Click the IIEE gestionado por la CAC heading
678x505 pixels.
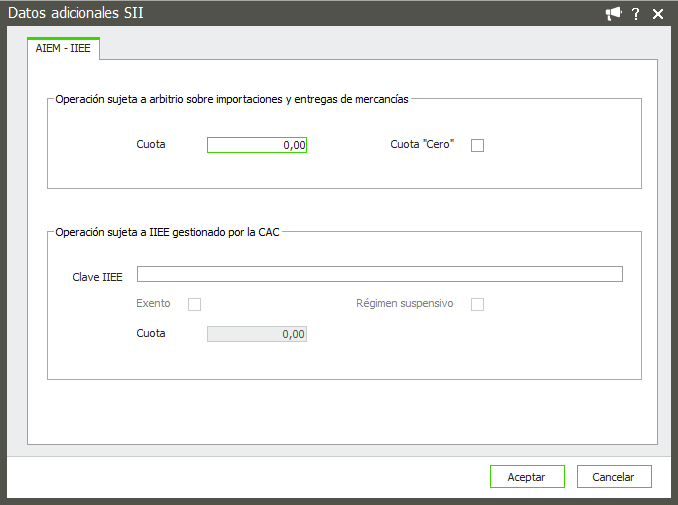[168, 232]
